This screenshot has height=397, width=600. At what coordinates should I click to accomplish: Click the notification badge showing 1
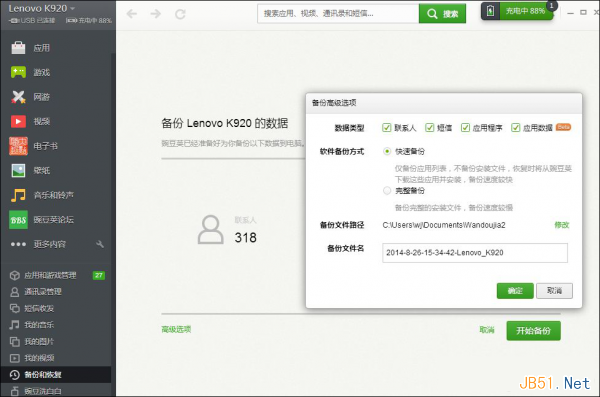551,5
